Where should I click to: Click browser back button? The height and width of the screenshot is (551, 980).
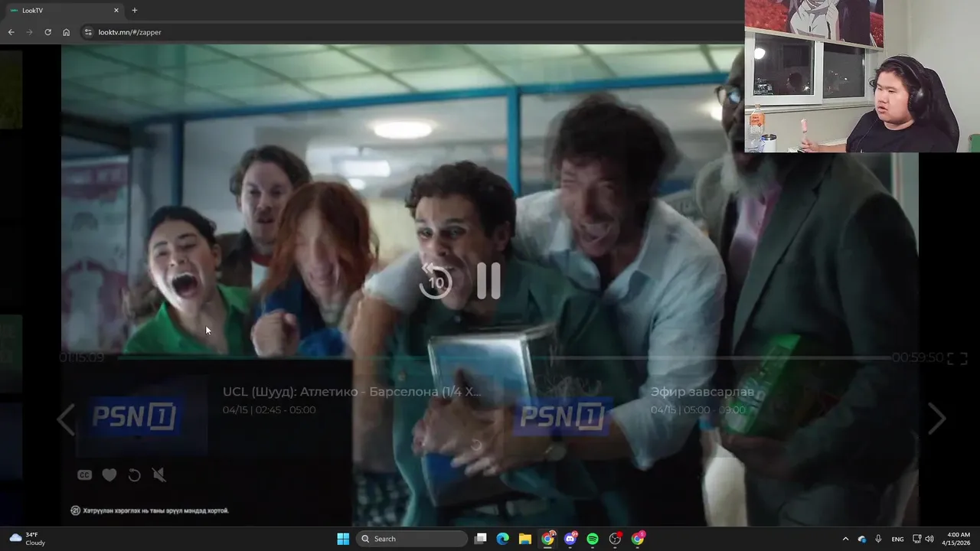pyautogui.click(x=11, y=32)
